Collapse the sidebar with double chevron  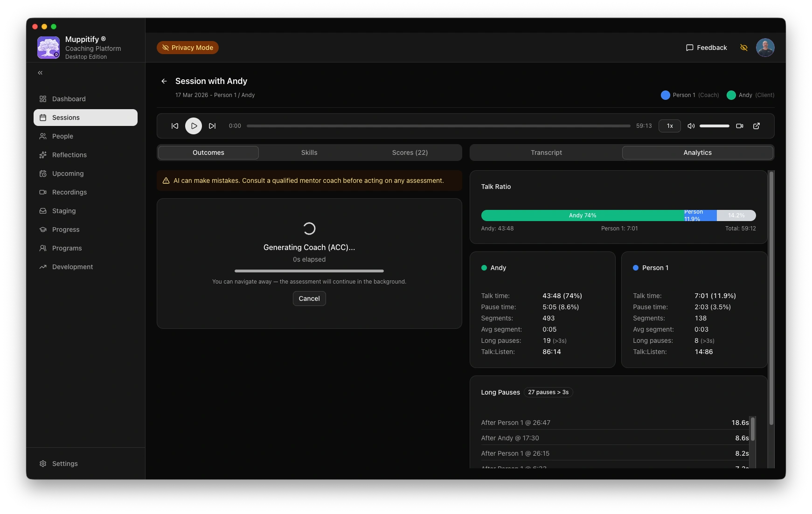point(41,73)
